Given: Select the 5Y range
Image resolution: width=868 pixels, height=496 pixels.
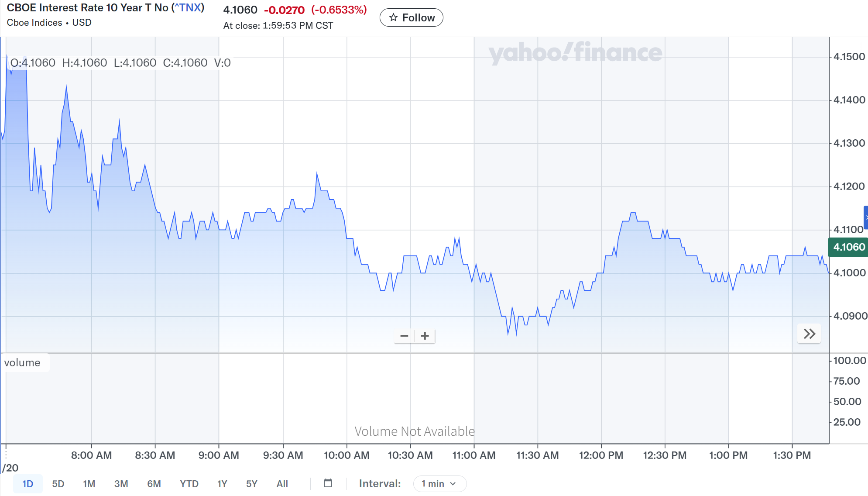Looking at the screenshot, I should click(252, 484).
